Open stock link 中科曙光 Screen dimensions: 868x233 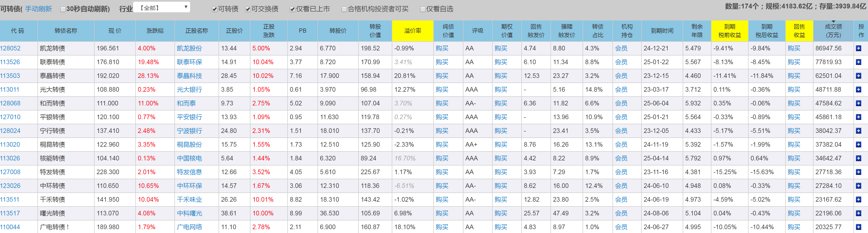tap(189, 213)
